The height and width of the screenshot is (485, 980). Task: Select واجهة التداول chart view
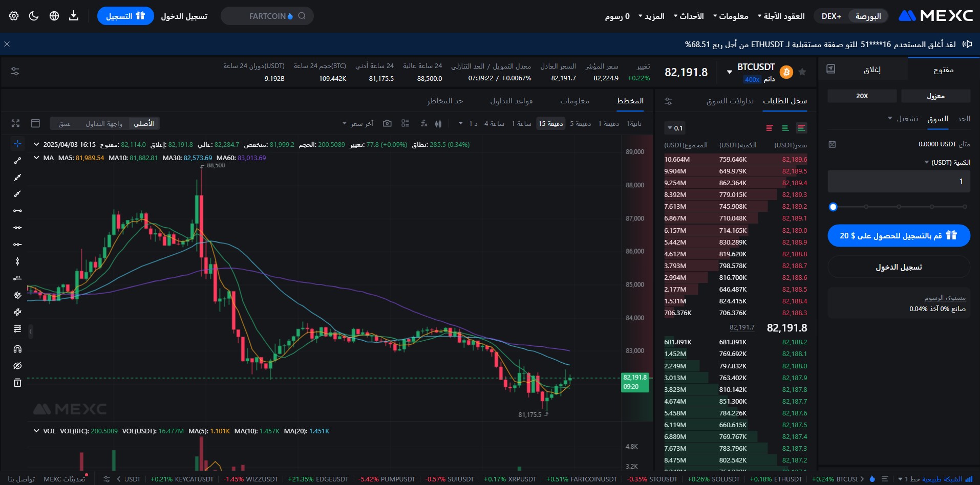(x=104, y=123)
